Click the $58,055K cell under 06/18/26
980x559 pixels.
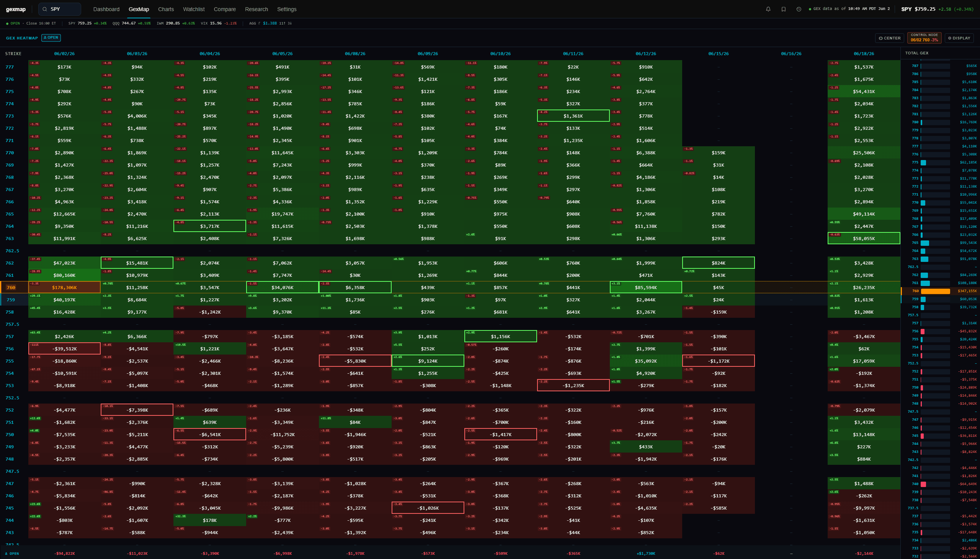(864, 239)
